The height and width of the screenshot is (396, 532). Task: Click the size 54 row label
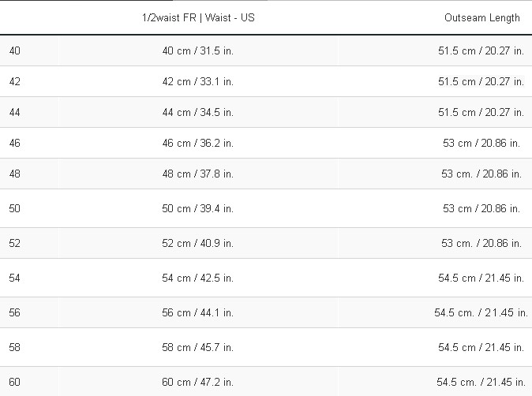(14, 278)
